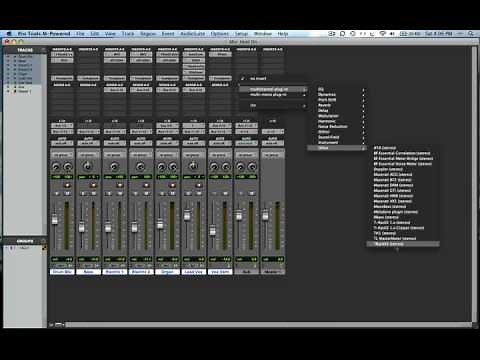
Task: Click the Vox Verb volume fader
Action: click(213, 230)
